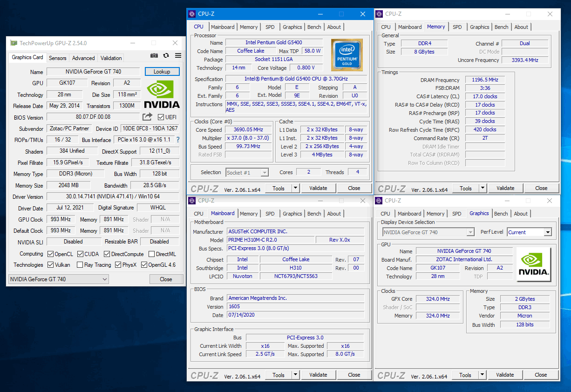Open the GPU-Z hamburger menu icon

(178, 55)
